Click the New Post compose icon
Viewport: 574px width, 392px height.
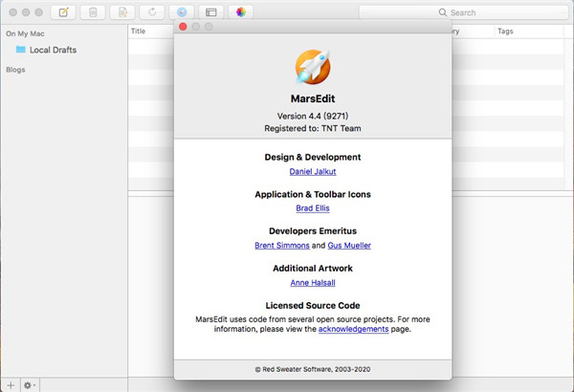63,12
